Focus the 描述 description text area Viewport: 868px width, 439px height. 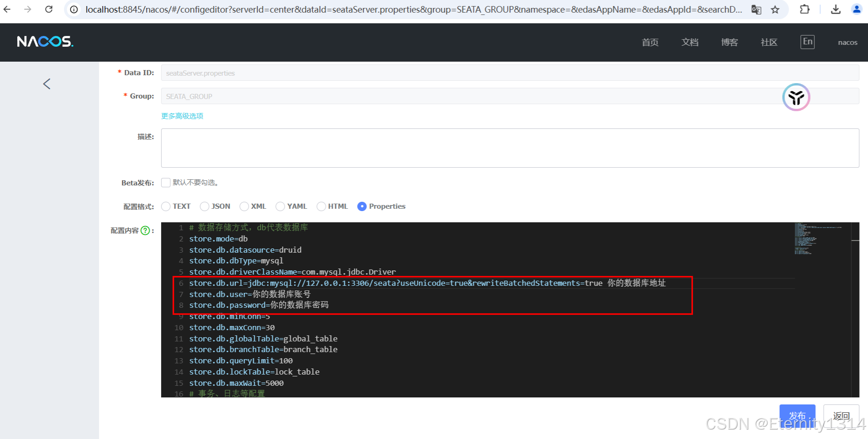click(x=510, y=148)
